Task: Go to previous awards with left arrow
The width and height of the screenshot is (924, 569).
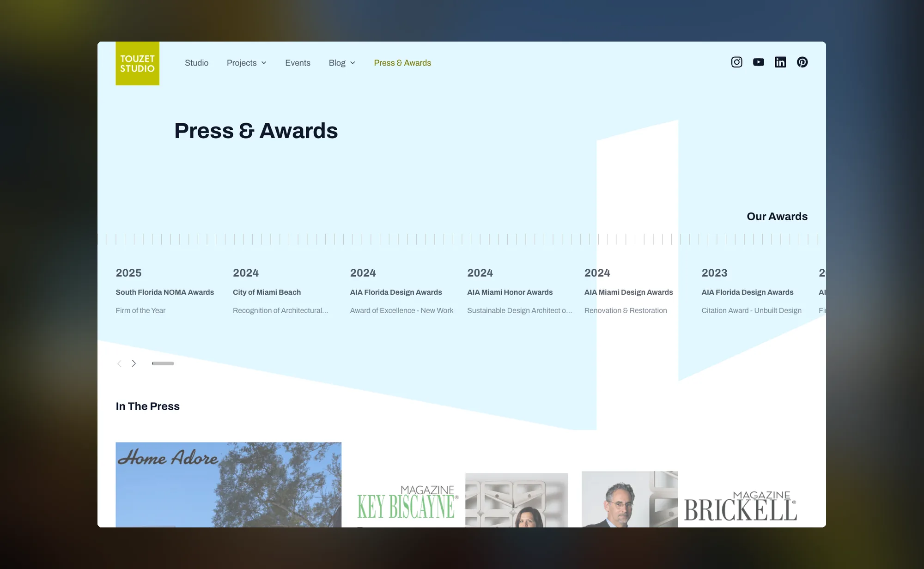Action: [x=119, y=363]
